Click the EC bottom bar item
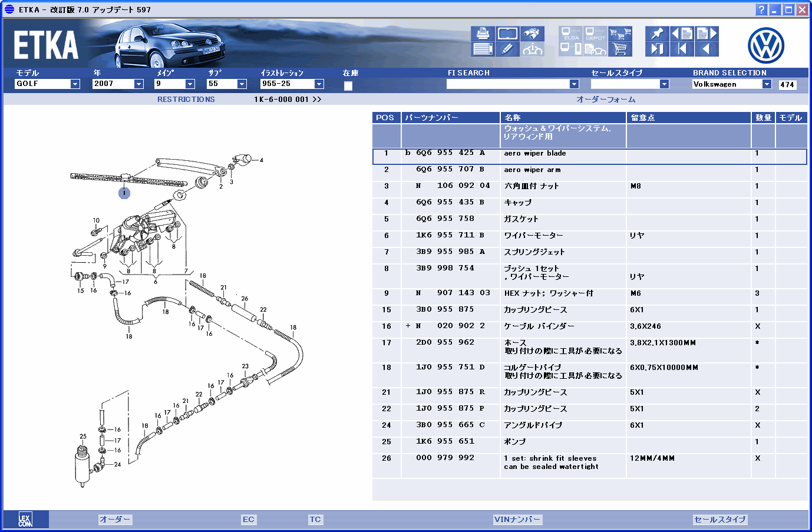The width and height of the screenshot is (812, 532). point(249,520)
